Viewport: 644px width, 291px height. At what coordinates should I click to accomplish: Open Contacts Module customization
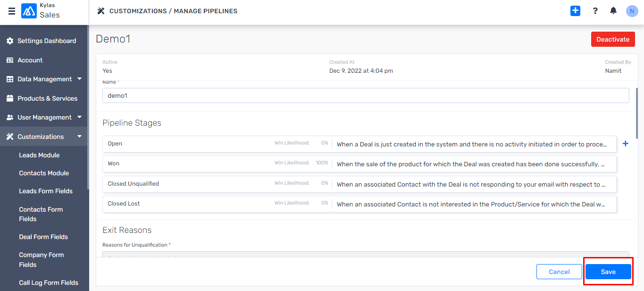44,173
